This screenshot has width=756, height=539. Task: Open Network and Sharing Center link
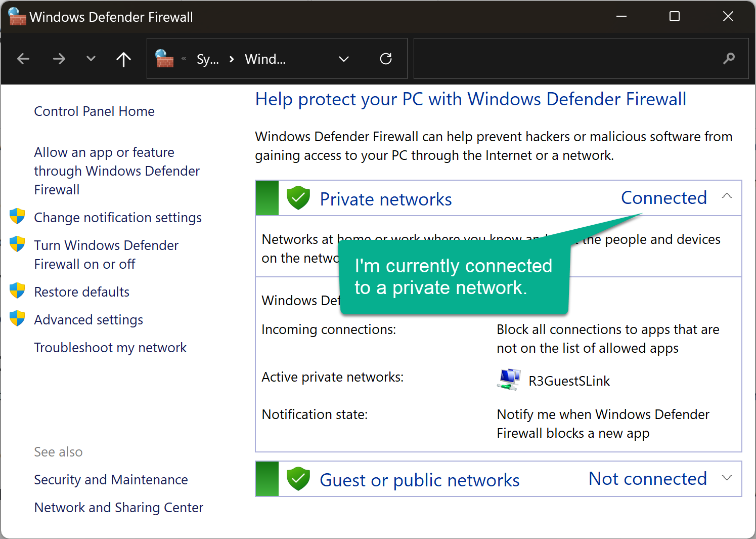[118, 508]
